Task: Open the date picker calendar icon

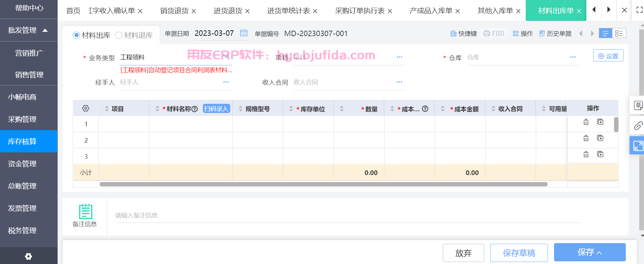Action: [x=244, y=33]
